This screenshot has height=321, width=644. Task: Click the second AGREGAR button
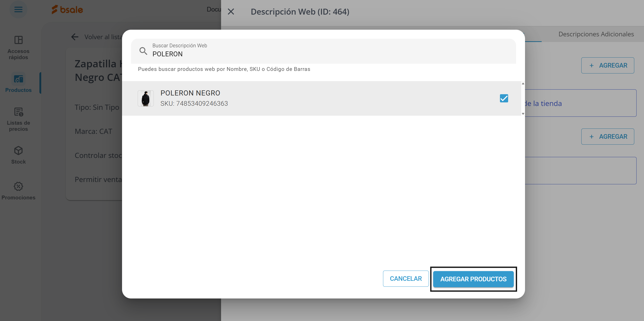pyautogui.click(x=607, y=136)
